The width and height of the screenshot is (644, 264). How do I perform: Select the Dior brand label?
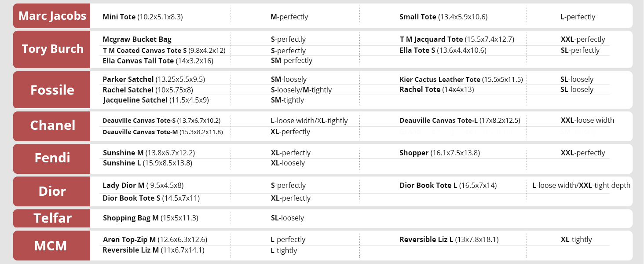coord(52,191)
